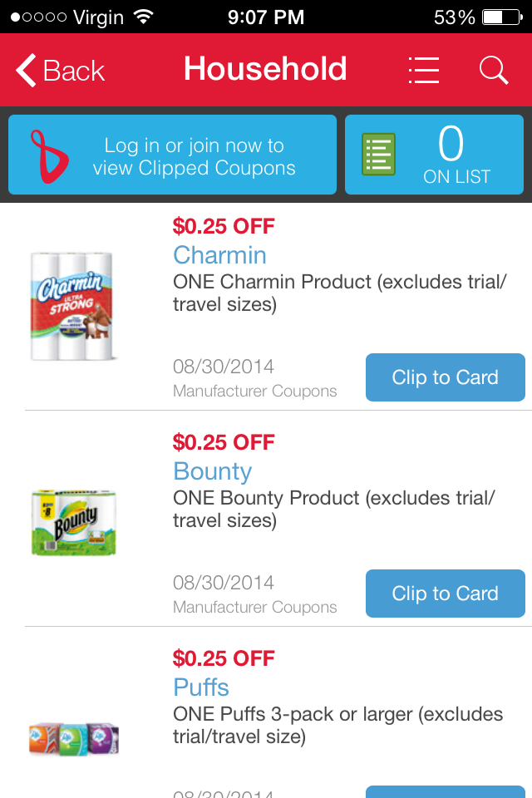
Task: Tap the Back chevron arrow
Action: 27,71
